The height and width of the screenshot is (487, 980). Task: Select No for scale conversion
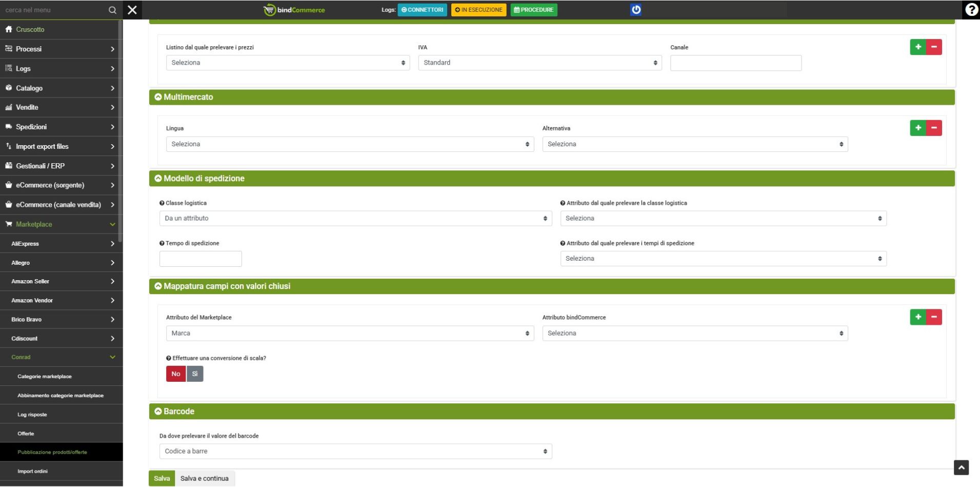pyautogui.click(x=176, y=374)
